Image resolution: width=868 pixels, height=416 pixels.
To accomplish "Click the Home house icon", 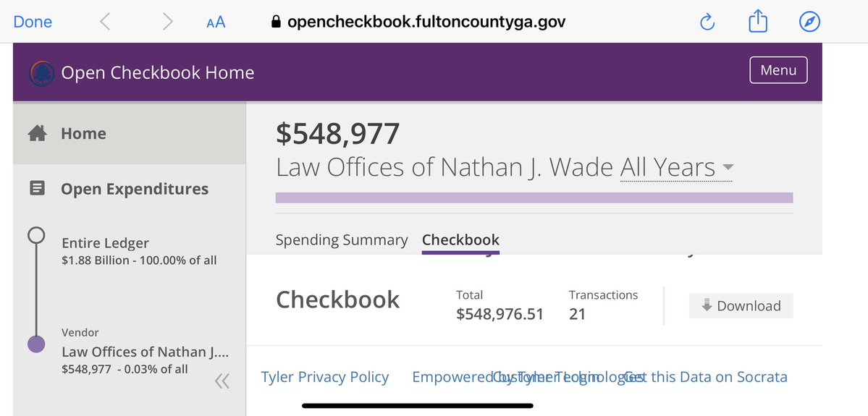I will (x=37, y=134).
